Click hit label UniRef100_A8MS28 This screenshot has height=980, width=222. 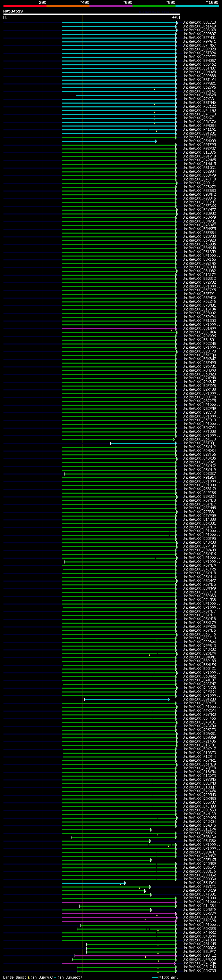point(199,95)
